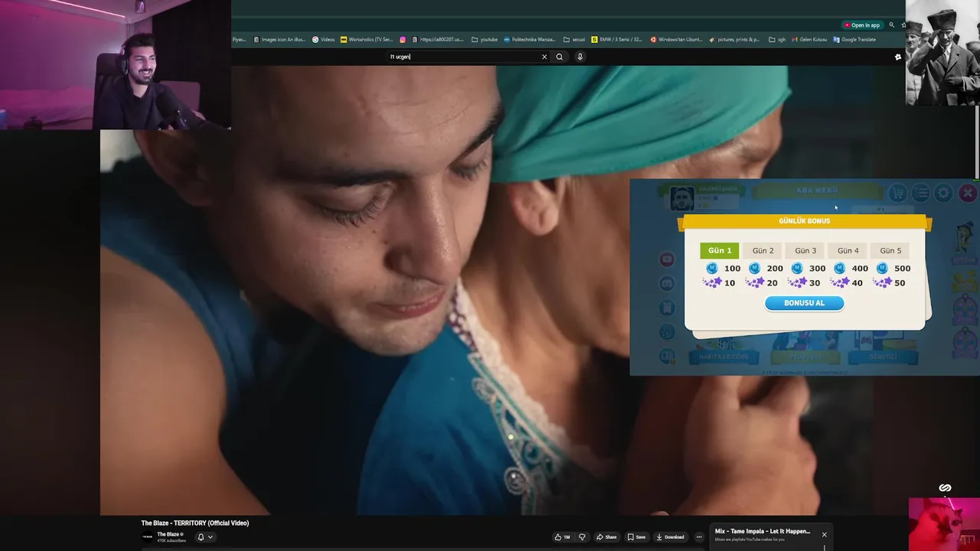Select the Gün 2 bonus tab
The height and width of the screenshot is (551, 980).
[x=763, y=250]
